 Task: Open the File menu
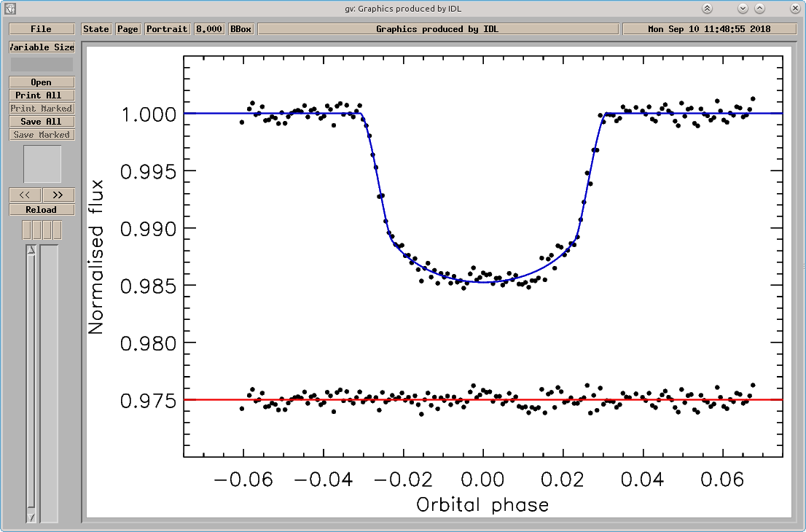[x=42, y=28]
